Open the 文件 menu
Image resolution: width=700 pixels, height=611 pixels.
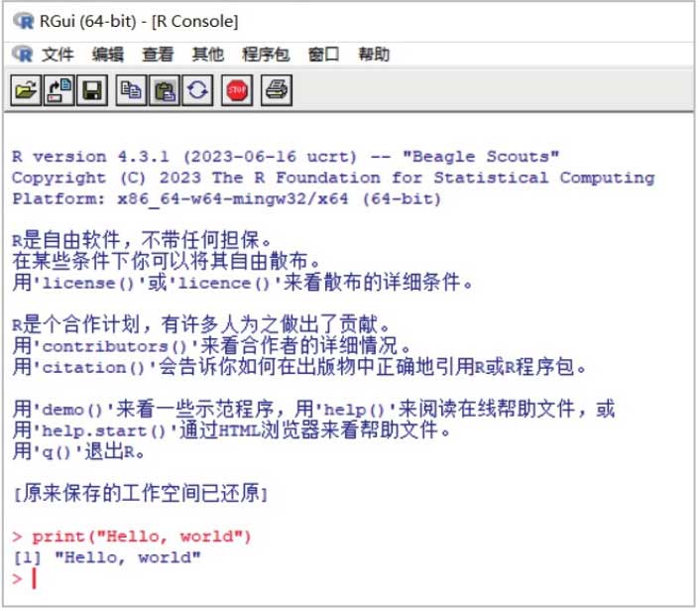58,55
